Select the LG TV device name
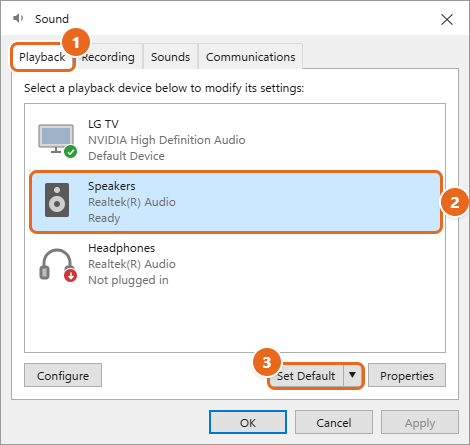Image resolution: width=470 pixels, height=445 pixels. click(103, 124)
